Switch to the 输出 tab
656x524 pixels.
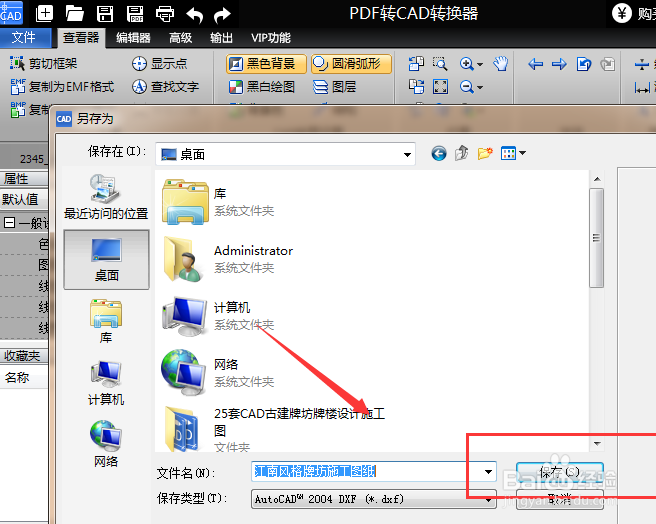pyautogui.click(x=221, y=38)
